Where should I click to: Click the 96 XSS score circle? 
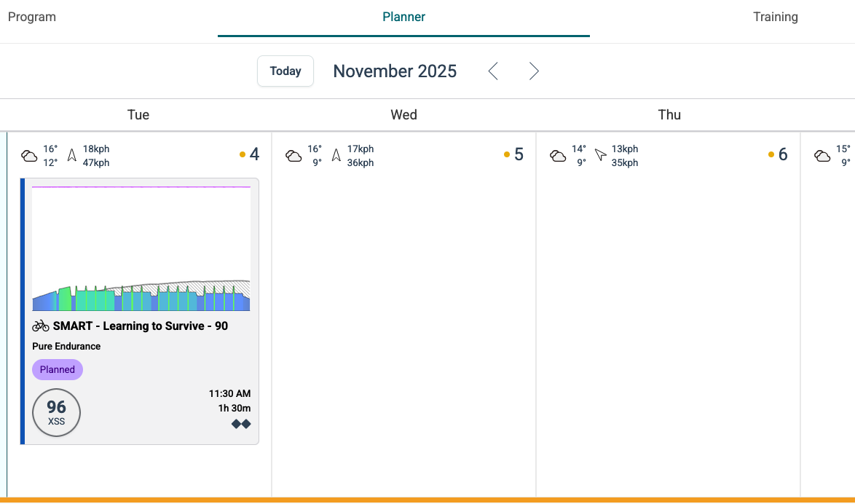[x=57, y=412]
